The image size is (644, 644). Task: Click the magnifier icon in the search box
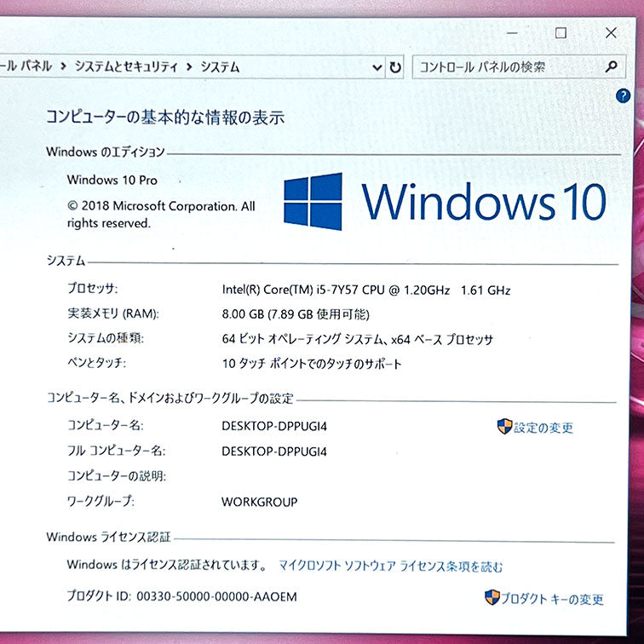(x=611, y=66)
